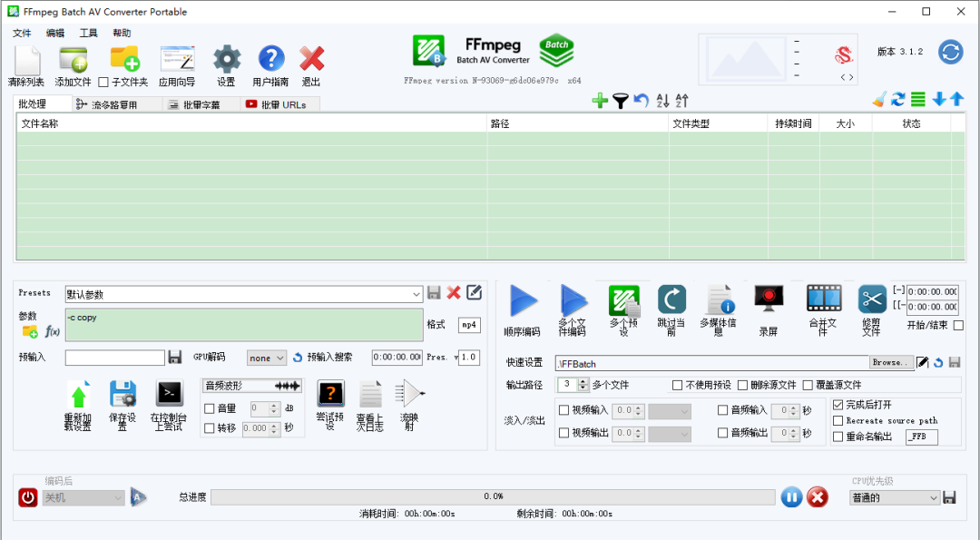Click 重新加载设置 green arrow icon
This screenshot has width=980, height=540.
click(x=79, y=395)
